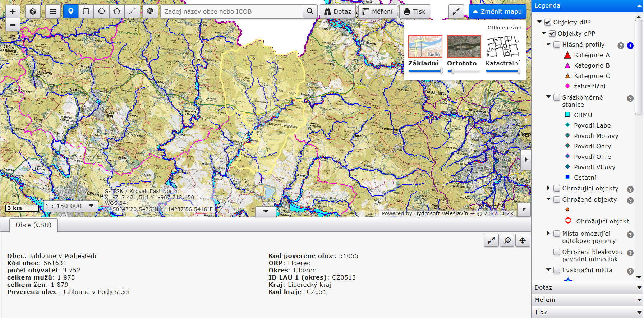Screen dimensions: 644x318
Task: Select the Ortofoto basemap thumbnail
Action: (x=464, y=47)
